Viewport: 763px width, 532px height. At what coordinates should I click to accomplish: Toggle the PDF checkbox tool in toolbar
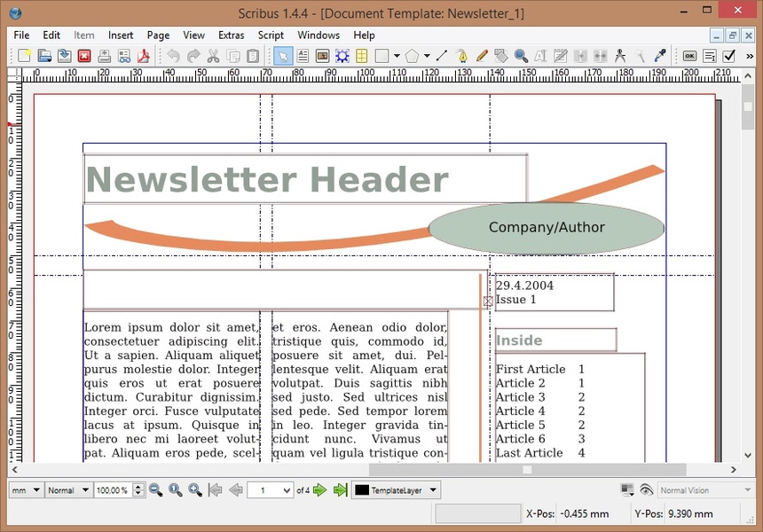point(729,56)
